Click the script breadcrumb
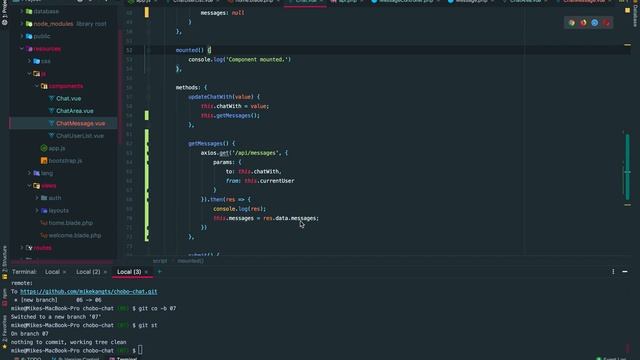 [160, 261]
